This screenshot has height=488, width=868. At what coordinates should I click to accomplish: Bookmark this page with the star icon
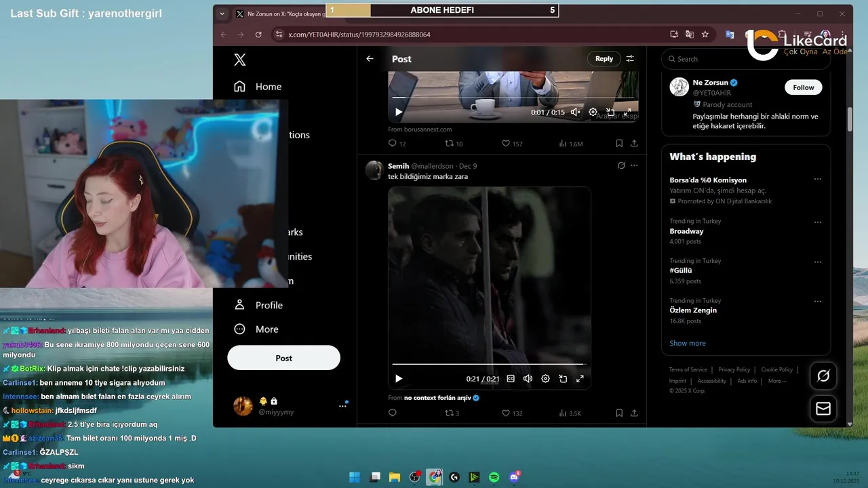click(705, 35)
